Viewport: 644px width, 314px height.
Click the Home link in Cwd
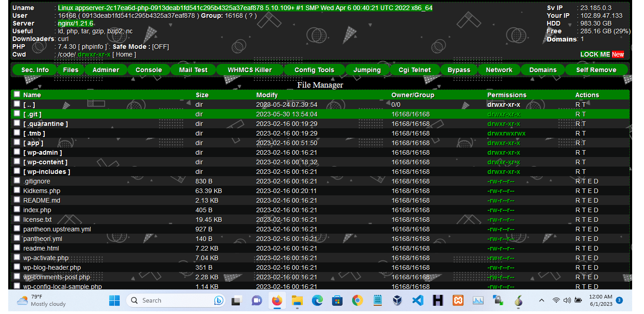(124, 54)
